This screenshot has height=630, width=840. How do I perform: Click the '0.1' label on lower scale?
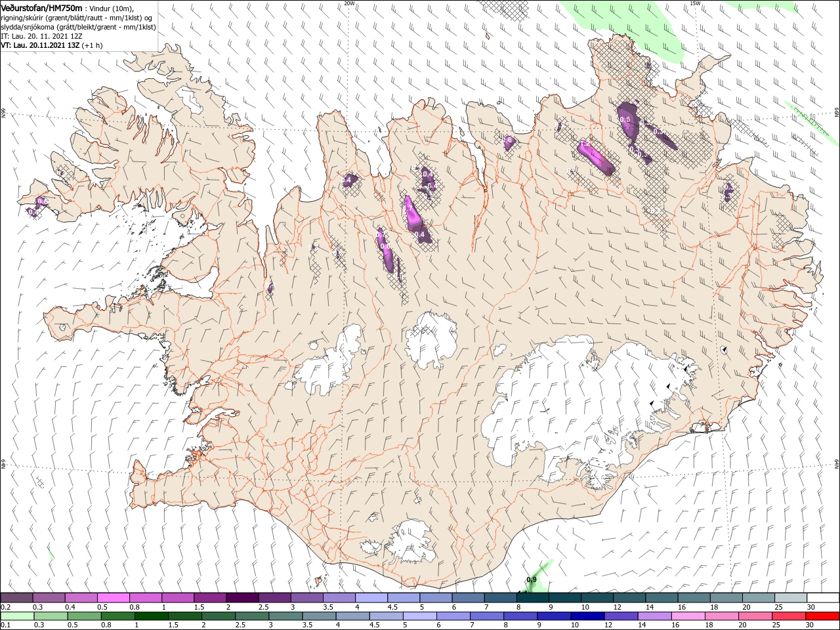pos(5,625)
